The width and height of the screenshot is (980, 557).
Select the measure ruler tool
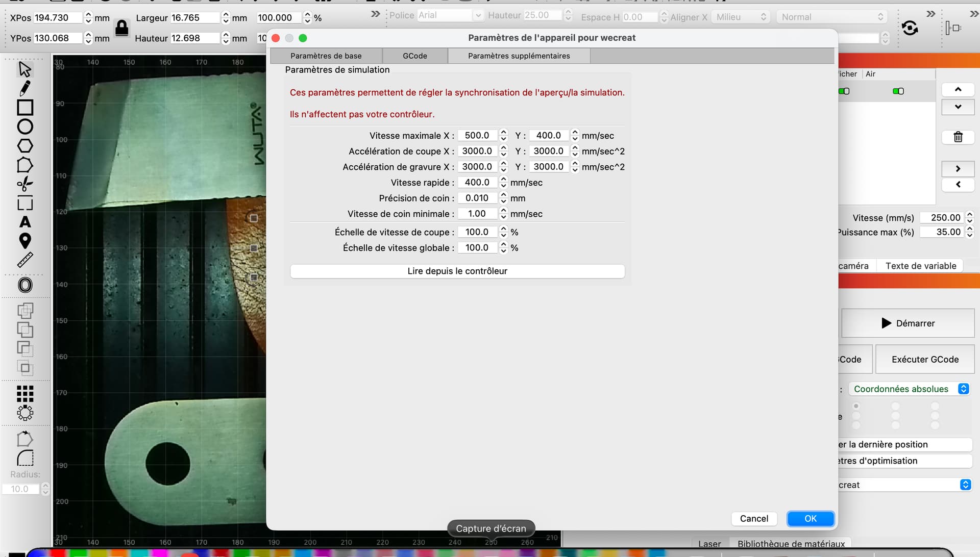pos(24,260)
